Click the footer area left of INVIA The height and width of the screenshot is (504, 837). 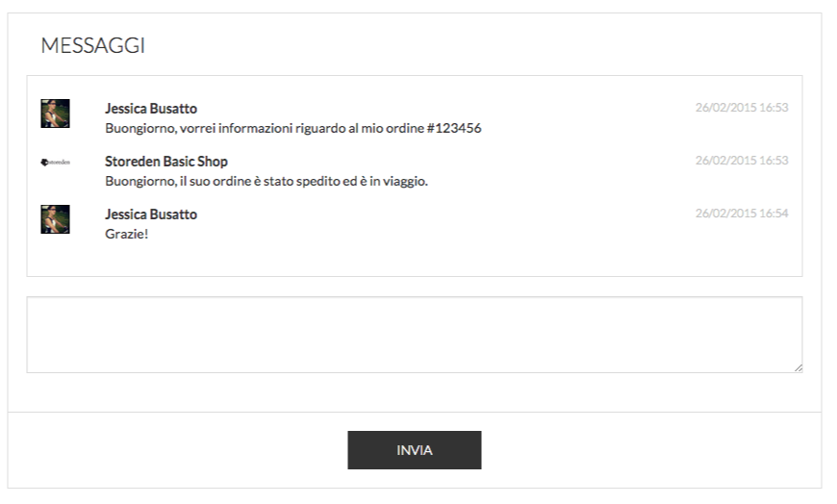(173, 450)
